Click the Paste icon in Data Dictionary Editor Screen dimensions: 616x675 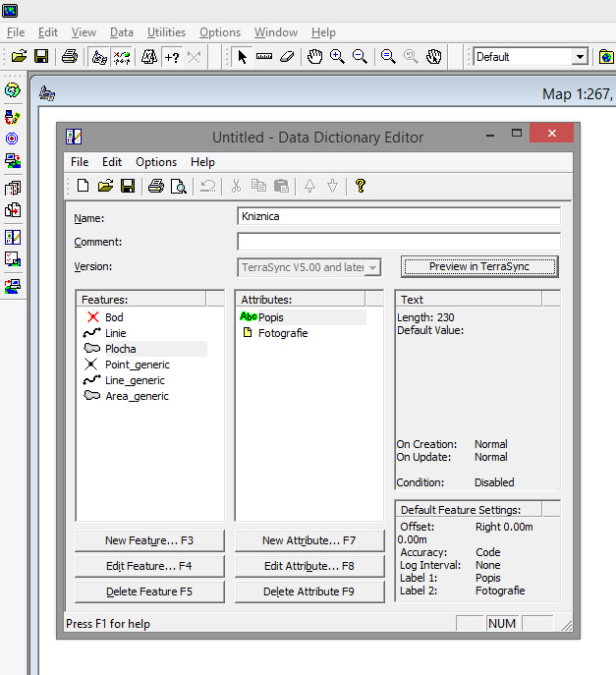point(281,186)
